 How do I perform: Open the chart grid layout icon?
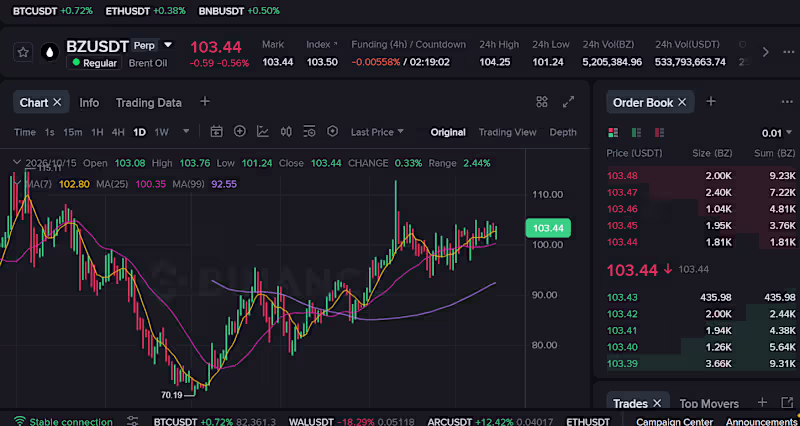pos(542,102)
